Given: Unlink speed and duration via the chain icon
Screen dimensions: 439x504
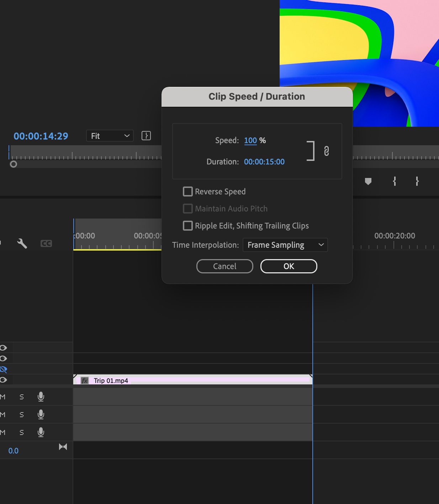Looking at the screenshot, I should click(326, 151).
